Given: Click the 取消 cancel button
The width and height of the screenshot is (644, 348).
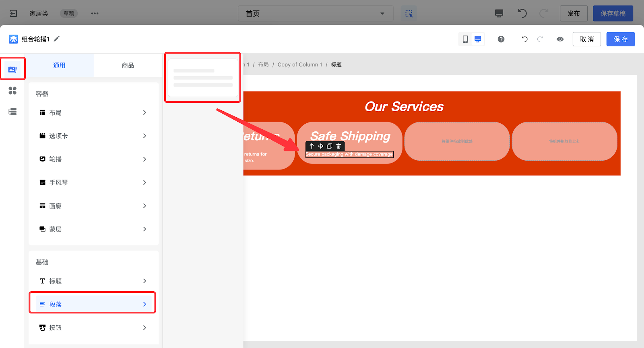Looking at the screenshot, I should pyautogui.click(x=586, y=39).
